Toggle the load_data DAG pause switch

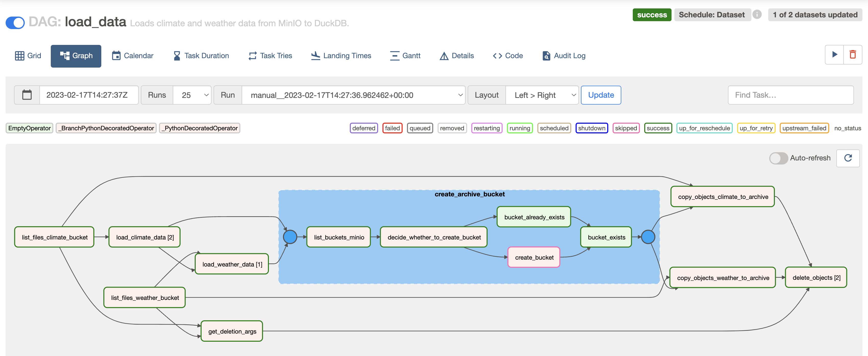point(15,22)
